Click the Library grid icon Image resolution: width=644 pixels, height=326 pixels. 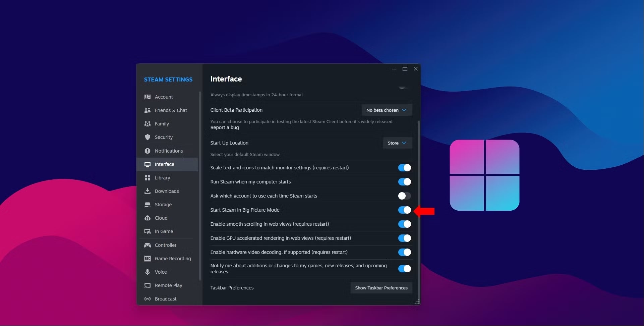[x=148, y=178]
